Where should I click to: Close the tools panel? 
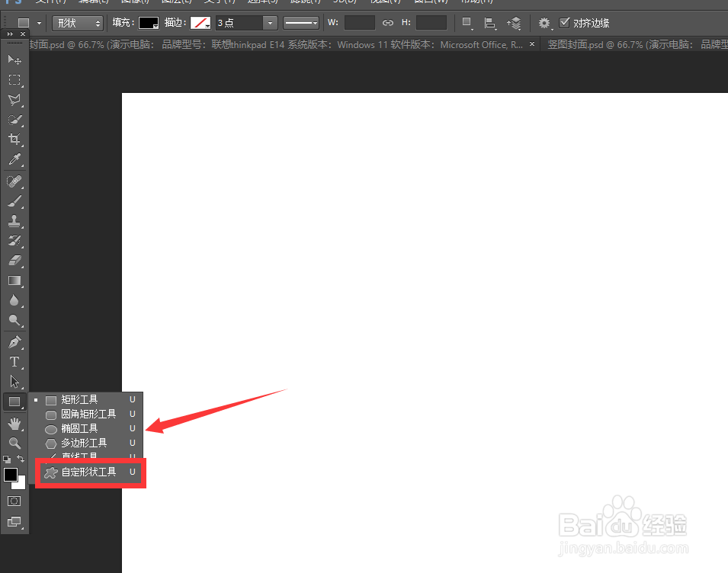point(23,34)
